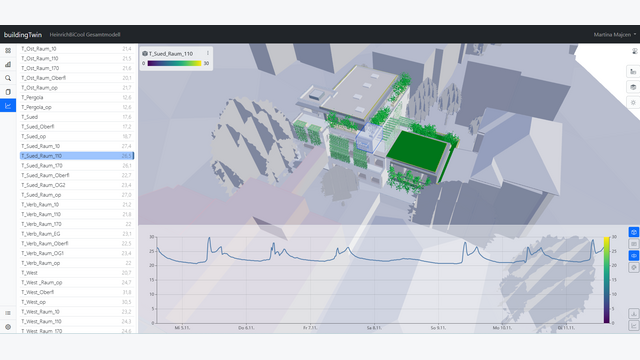Select T_West_Raum_110 row
Viewport: 640px width, 360px height.
coord(77,321)
